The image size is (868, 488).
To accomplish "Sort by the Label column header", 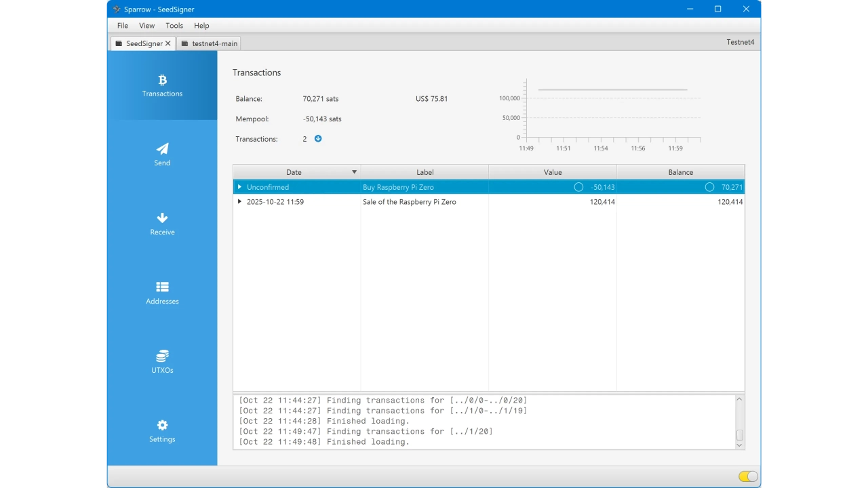I will (x=425, y=172).
